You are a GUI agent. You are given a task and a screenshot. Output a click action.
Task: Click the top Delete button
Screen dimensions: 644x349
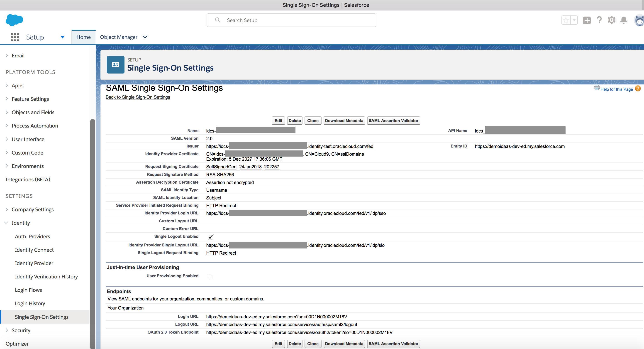pyautogui.click(x=295, y=120)
